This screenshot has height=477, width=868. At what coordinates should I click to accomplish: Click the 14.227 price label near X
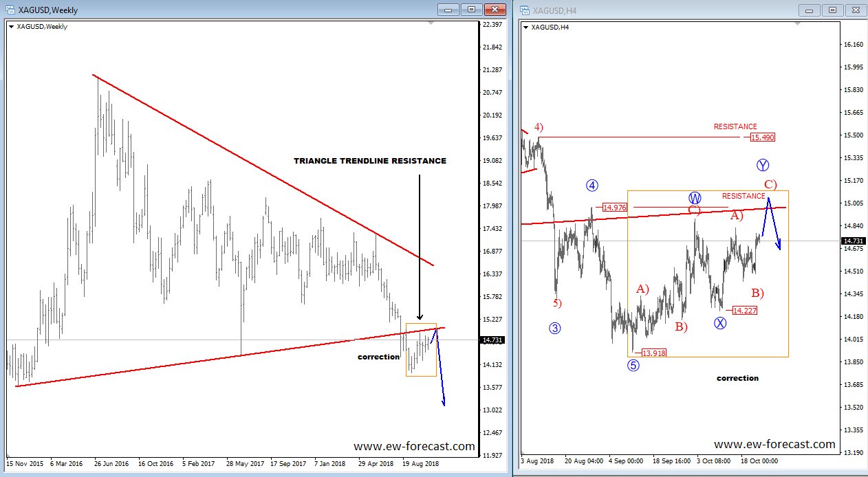pyautogui.click(x=745, y=310)
